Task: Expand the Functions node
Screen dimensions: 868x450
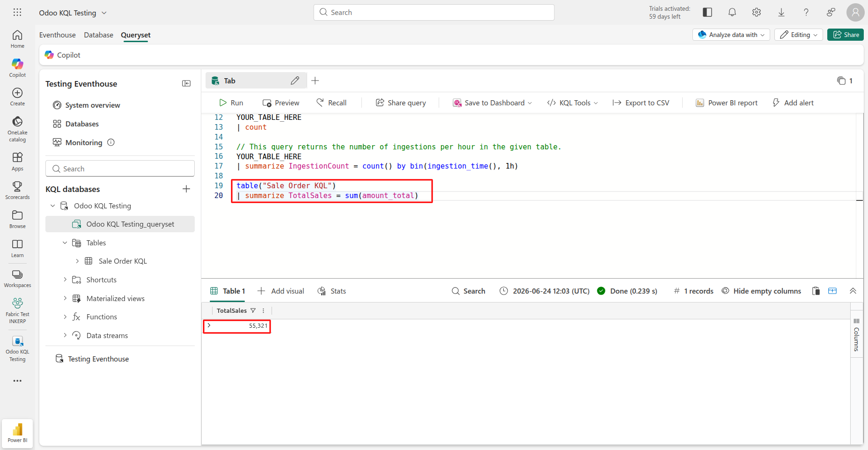Action: [65, 317]
